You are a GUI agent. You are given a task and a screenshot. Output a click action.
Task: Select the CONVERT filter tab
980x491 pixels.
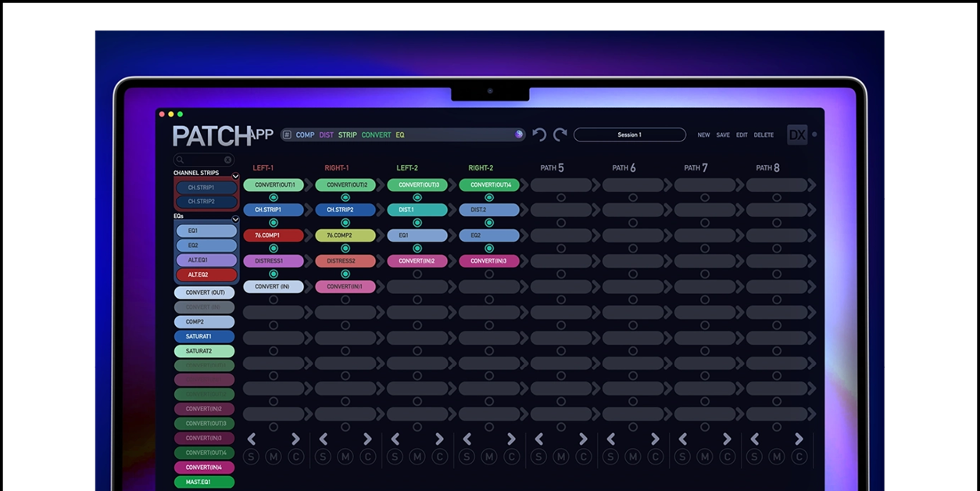(x=376, y=135)
